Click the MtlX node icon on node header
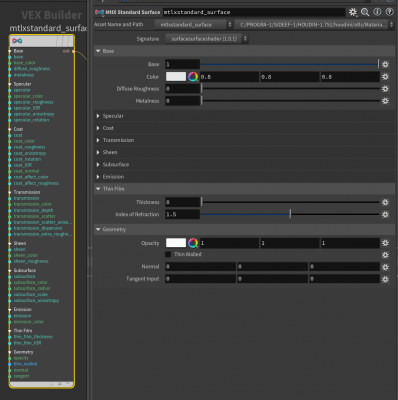Viewport: 398px width, 400px height. click(x=17, y=41)
